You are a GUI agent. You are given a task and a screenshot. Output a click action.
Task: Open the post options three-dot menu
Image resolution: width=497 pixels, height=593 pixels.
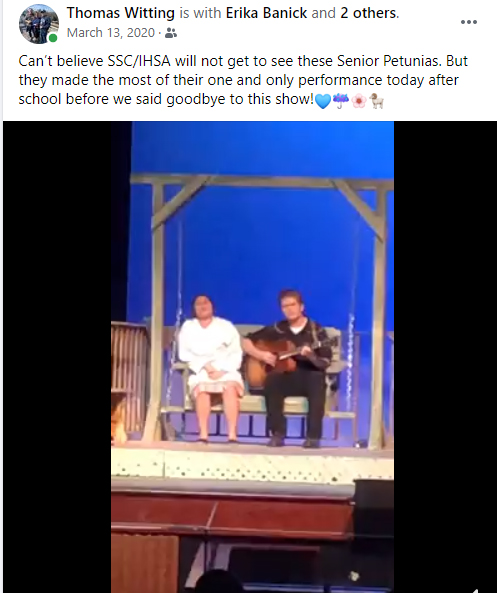click(469, 22)
